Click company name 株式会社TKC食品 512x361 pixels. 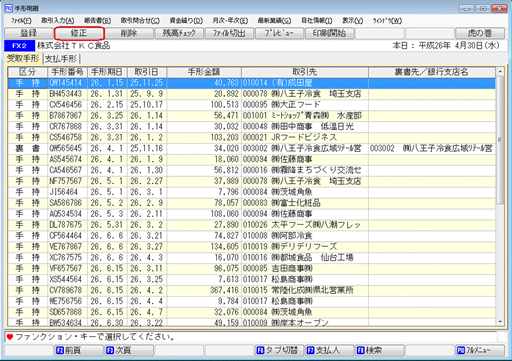[74, 46]
